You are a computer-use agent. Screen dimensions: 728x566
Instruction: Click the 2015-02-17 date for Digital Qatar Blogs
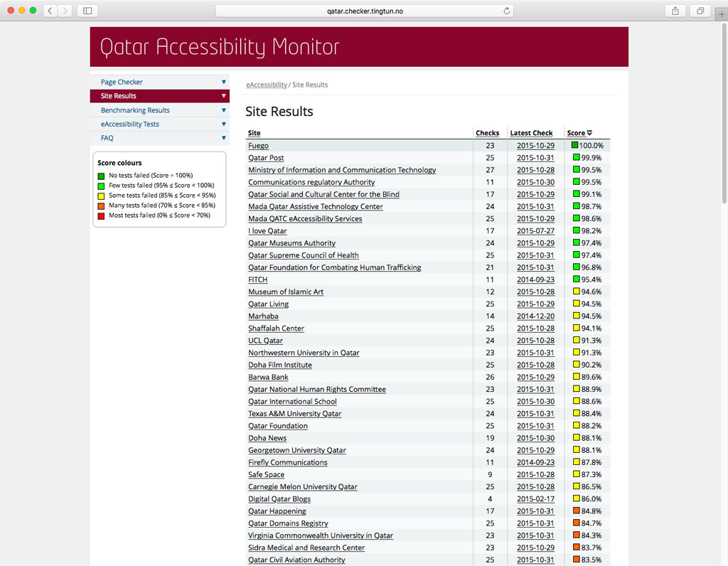[536, 498]
